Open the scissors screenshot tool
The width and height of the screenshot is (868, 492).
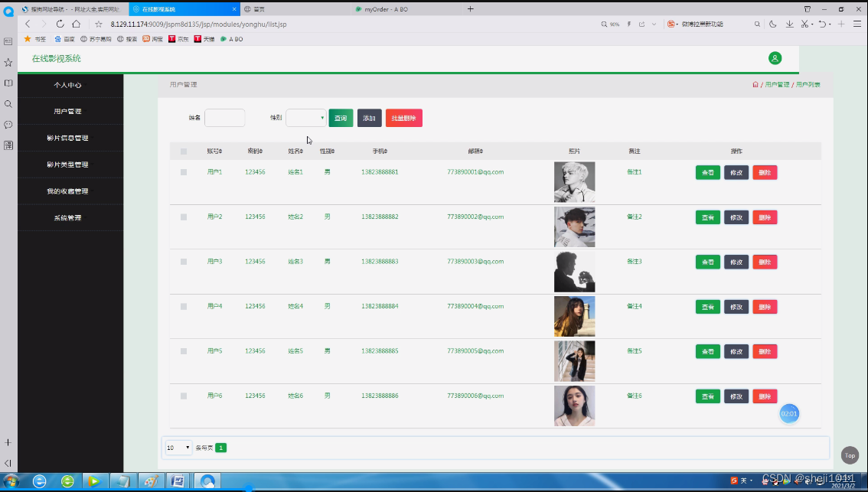click(805, 24)
